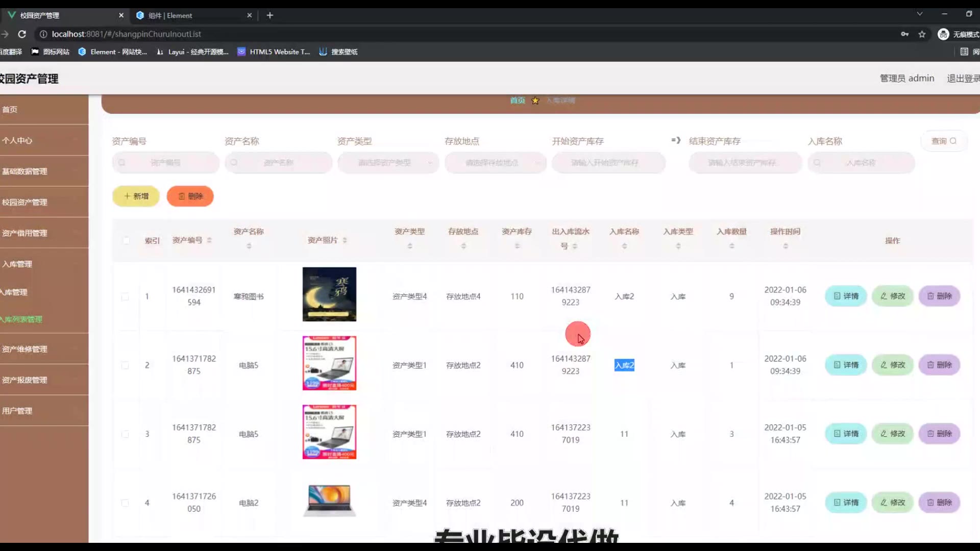Tick the checkbox for row 3

[125, 434]
